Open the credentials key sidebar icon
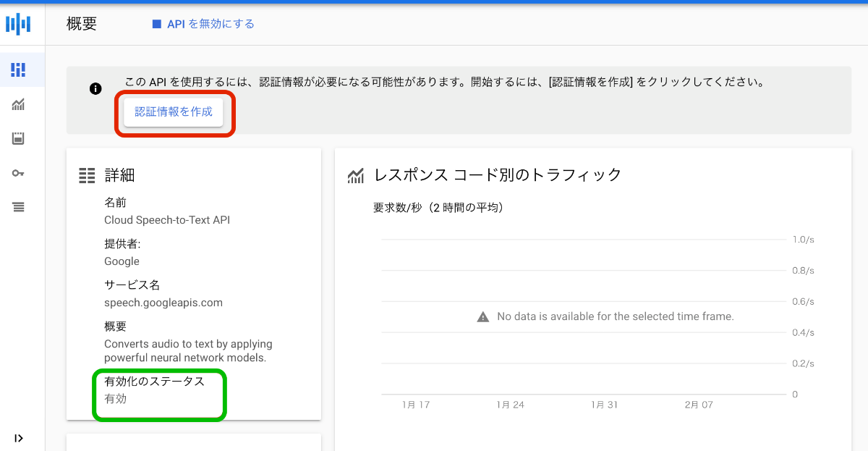Viewport: 868px width, 451px height. tap(19, 173)
